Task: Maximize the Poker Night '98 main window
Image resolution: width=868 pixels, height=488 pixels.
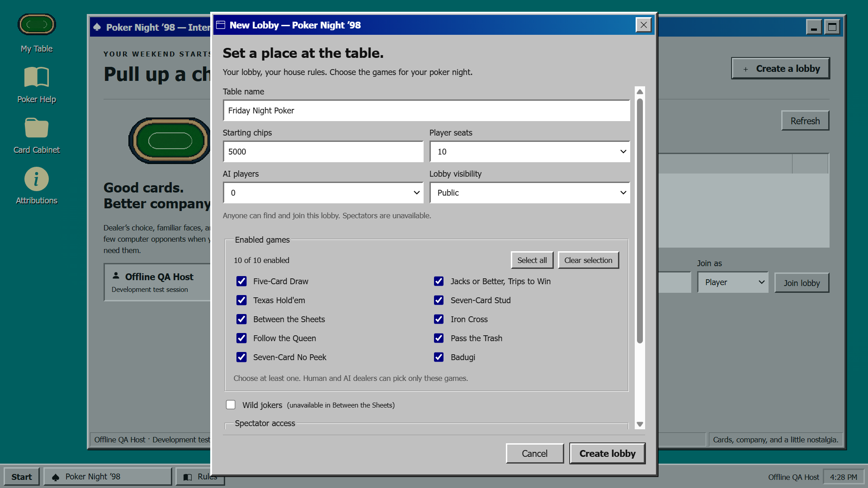Action: (x=832, y=27)
